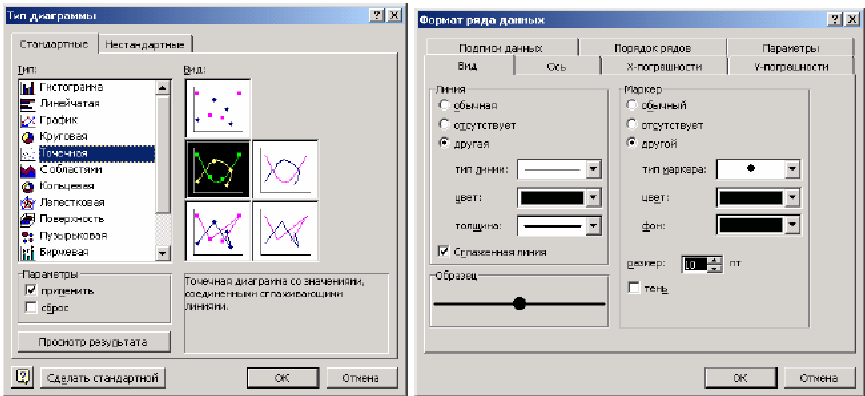The height and width of the screenshot is (396, 865).
Task: Choose straight lines with markers subtype
Action: click(218, 230)
